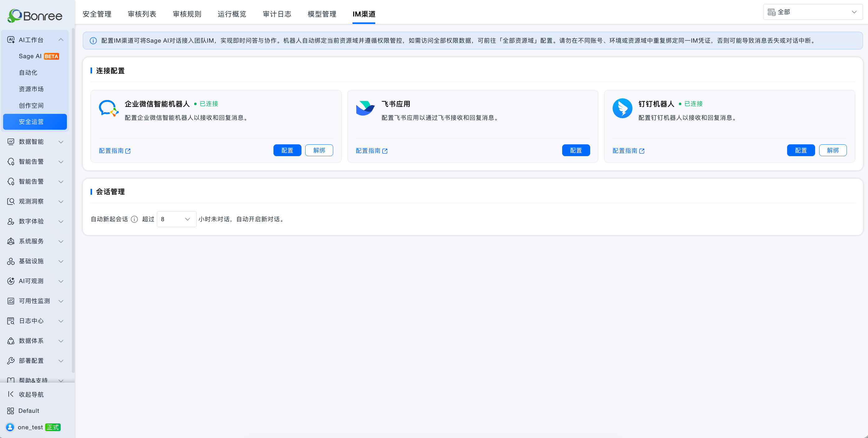868x438 pixels.
Task: Click the 数据智能 sidebar icon
Action: pos(11,142)
